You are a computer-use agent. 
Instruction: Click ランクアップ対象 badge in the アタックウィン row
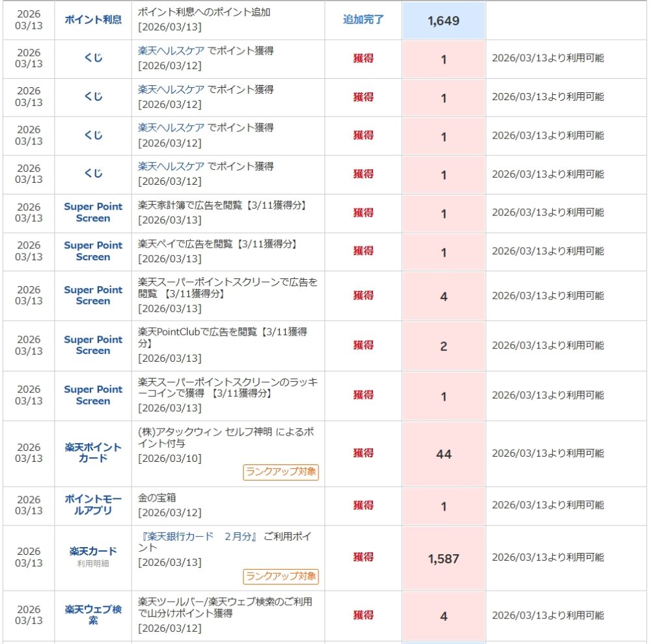[x=281, y=472]
